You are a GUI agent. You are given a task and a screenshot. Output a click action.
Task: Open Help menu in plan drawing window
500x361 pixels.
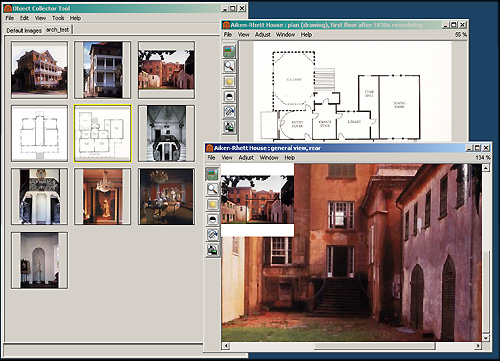(x=306, y=35)
